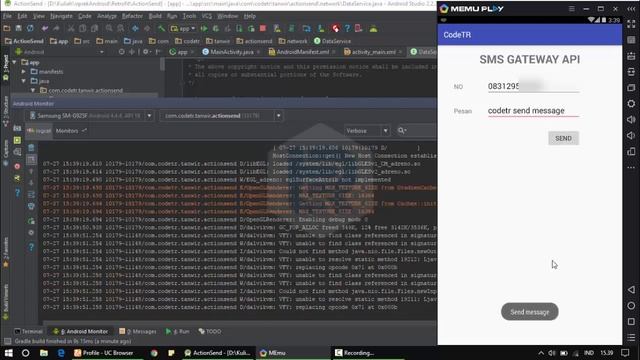Switch to the activity_main.xml editor tab
Screen dimensions: 640x360
372,52
